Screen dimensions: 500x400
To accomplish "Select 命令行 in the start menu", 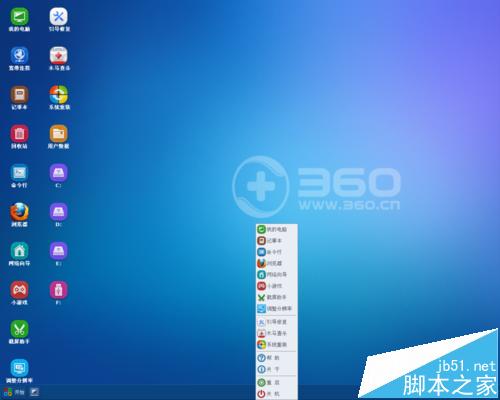I will [276, 252].
